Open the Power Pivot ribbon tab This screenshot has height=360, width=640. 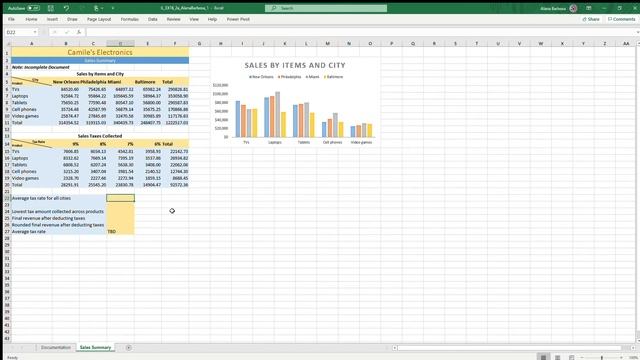(x=238, y=19)
